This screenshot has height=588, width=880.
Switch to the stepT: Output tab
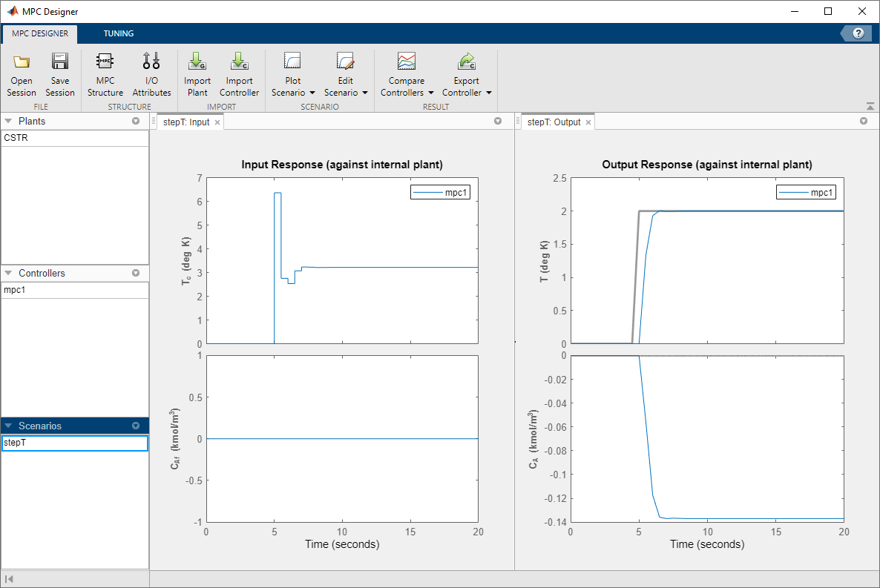(x=553, y=122)
